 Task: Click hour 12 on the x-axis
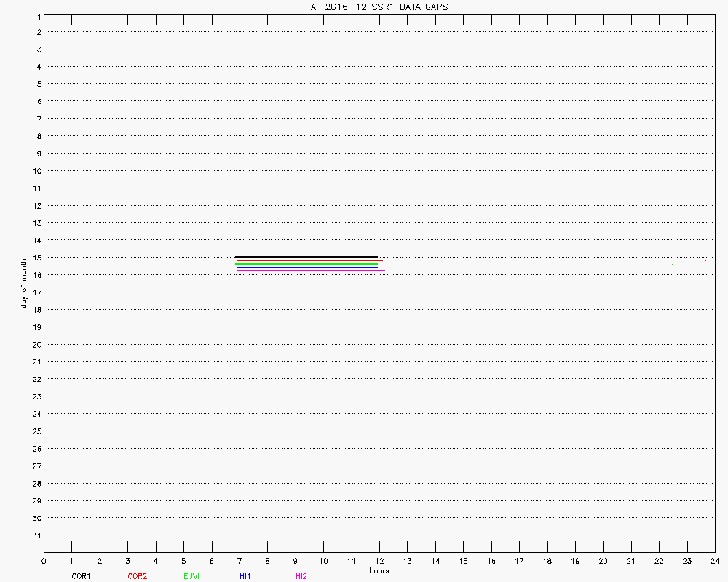[x=379, y=561]
